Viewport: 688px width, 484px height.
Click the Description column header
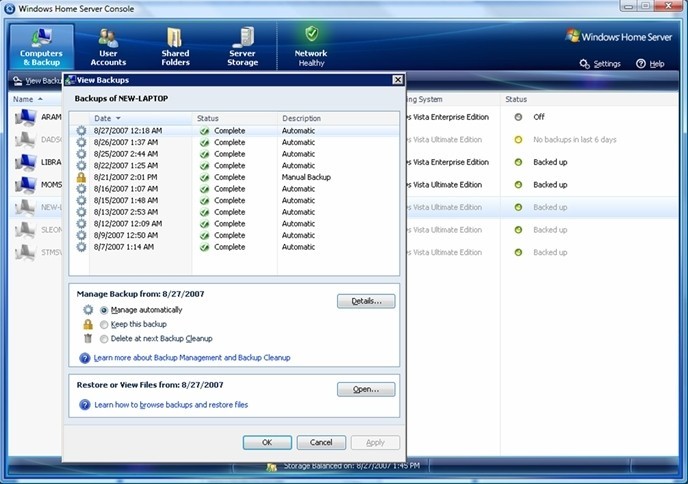tap(338, 118)
